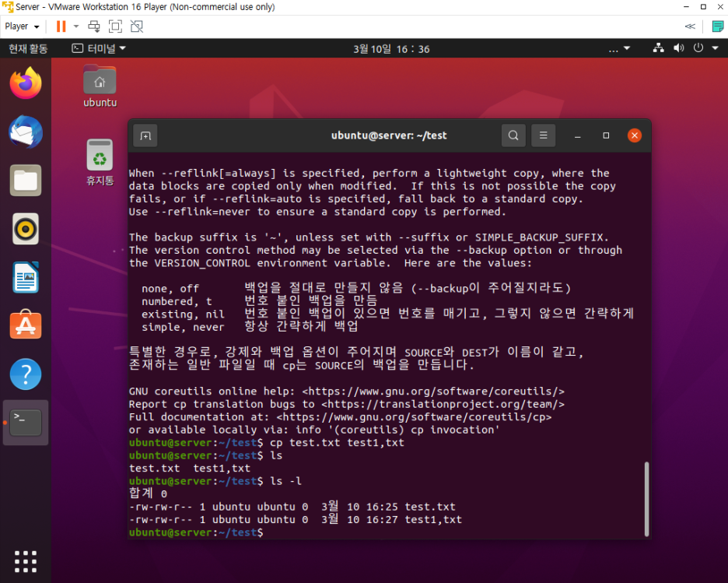Close the terminal window
The height and width of the screenshot is (583, 728).
click(634, 135)
